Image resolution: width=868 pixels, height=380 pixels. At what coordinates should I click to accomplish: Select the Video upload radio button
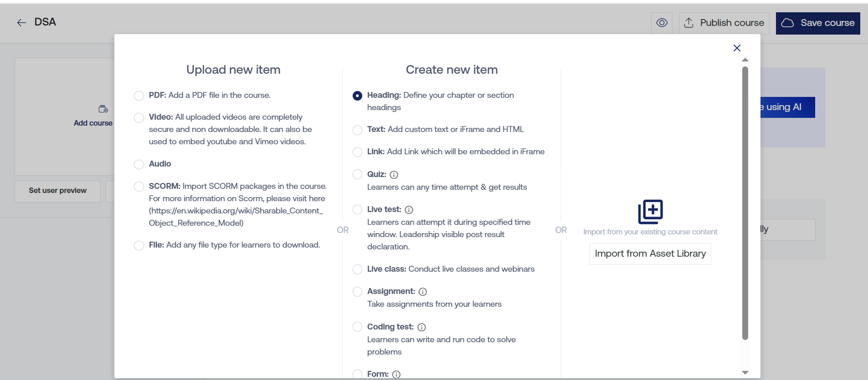(x=139, y=118)
